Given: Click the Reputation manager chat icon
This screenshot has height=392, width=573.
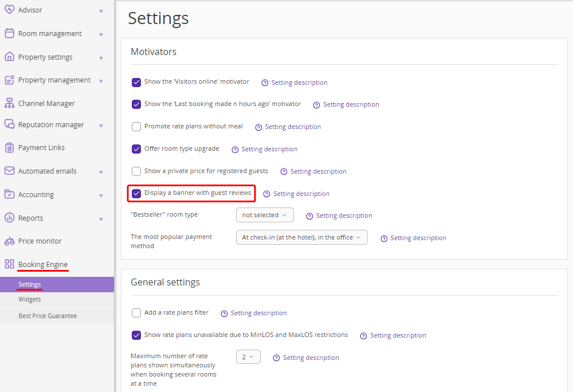Looking at the screenshot, I should (10, 124).
